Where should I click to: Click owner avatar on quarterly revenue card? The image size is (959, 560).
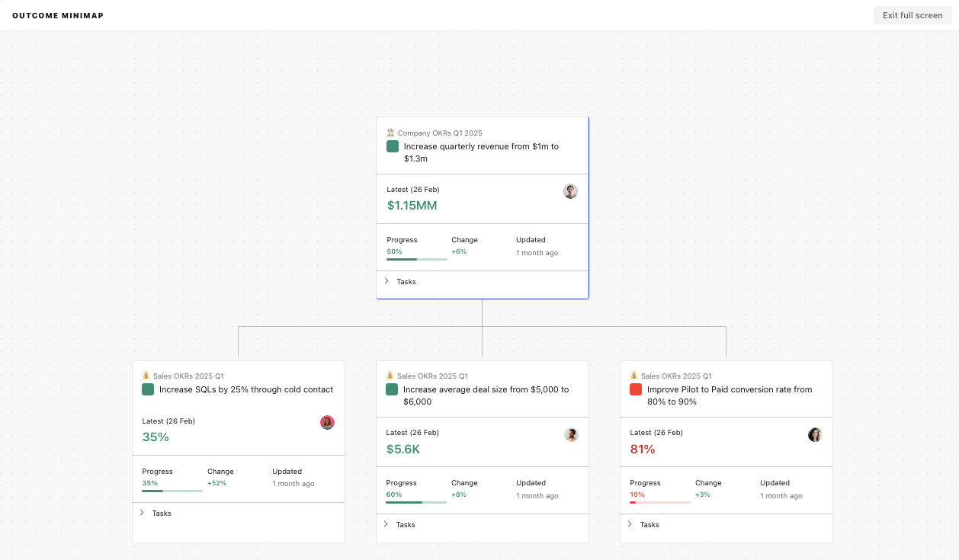click(570, 191)
